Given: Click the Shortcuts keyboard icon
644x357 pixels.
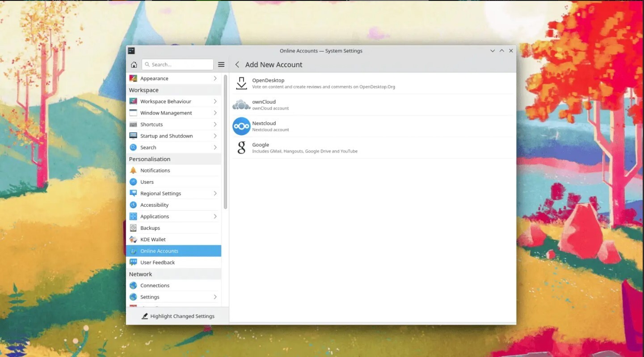Looking at the screenshot, I should coord(133,124).
